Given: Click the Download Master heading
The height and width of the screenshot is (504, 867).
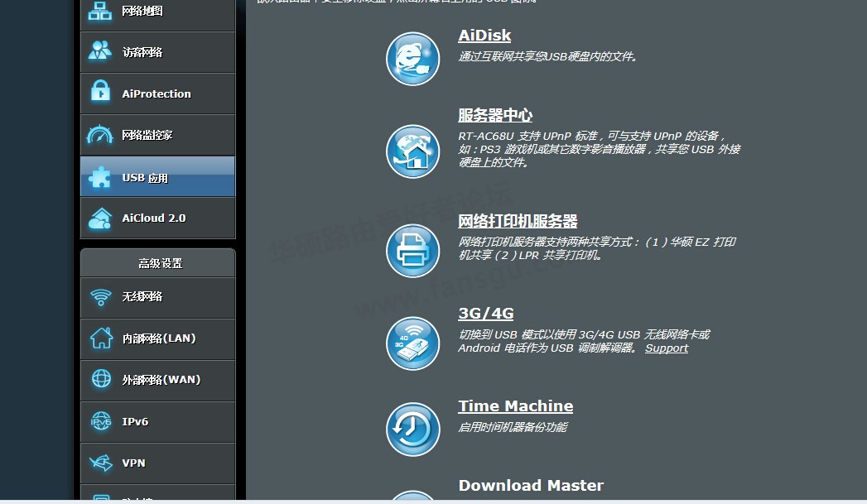Looking at the screenshot, I should pyautogui.click(x=531, y=485).
